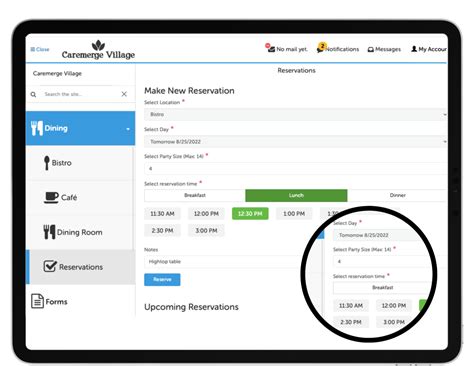Viewport: 474px width, 366px height.
Task: Click the Dining Room utensils icon
Action: [49, 232]
